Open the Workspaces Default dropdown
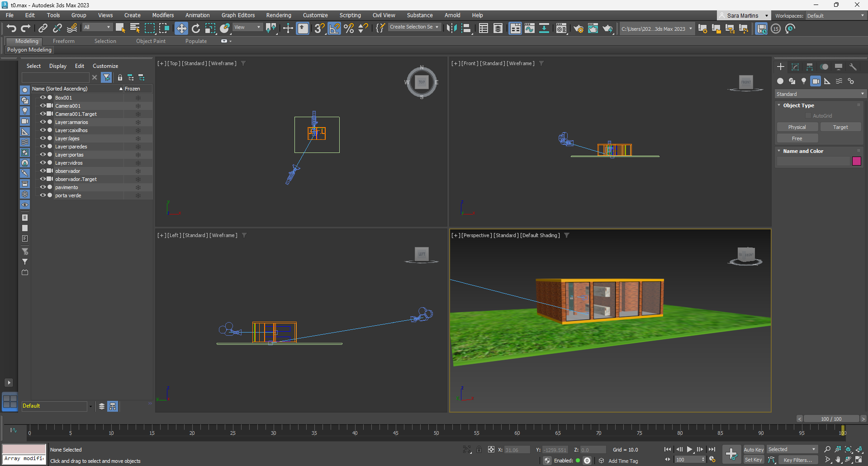 835,16
